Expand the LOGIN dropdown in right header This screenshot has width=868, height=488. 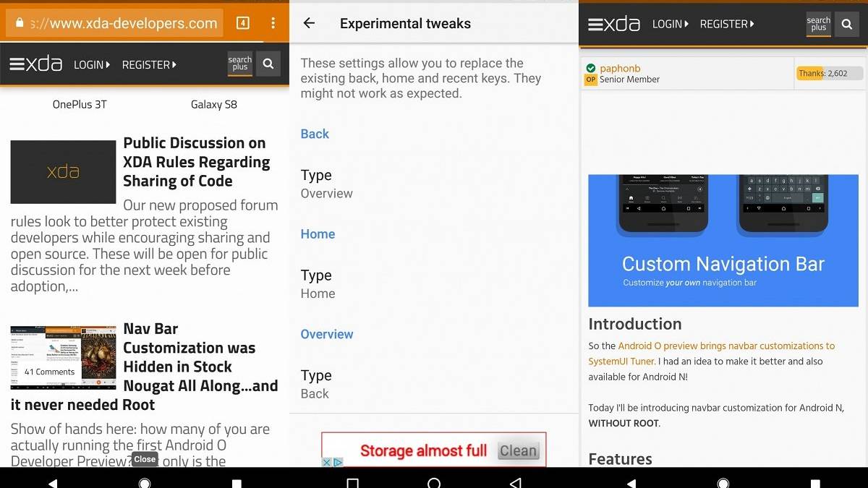[x=671, y=24]
